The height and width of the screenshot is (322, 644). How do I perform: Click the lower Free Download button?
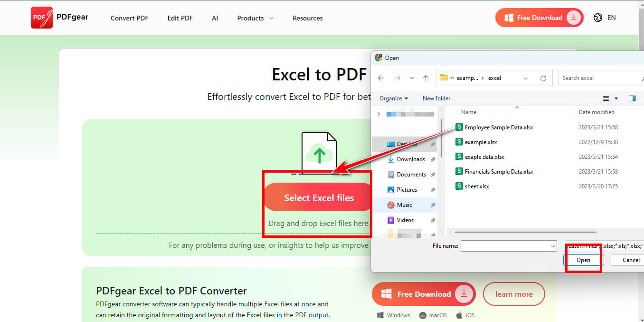pyautogui.click(x=423, y=294)
